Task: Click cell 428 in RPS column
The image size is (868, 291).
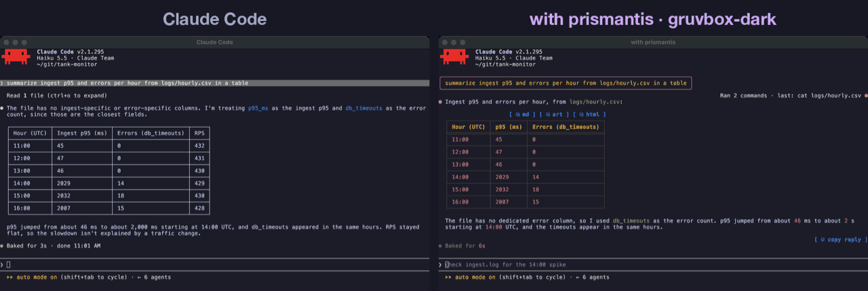Action: [x=199, y=209]
